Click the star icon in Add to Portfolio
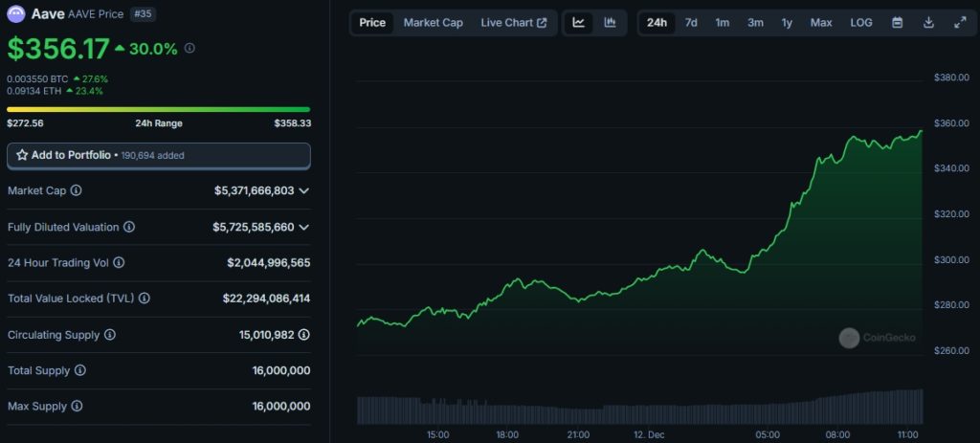The height and width of the screenshot is (443, 980). point(22,155)
